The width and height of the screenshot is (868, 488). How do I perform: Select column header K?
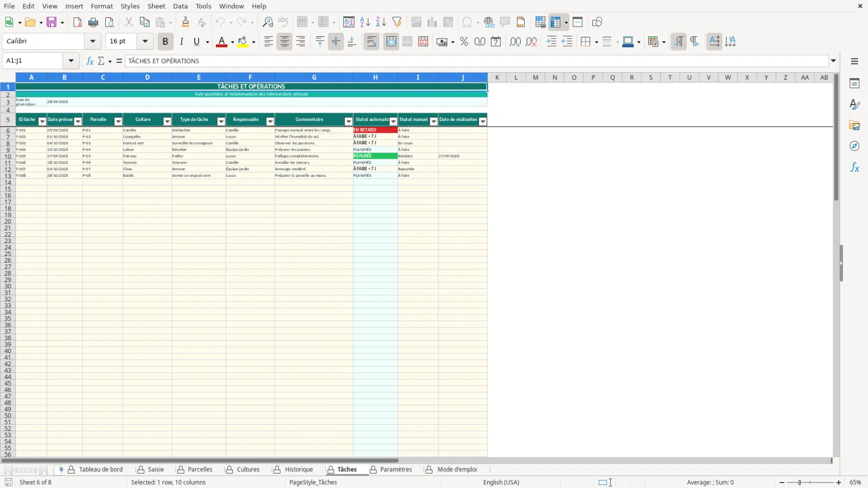[x=497, y=78]
